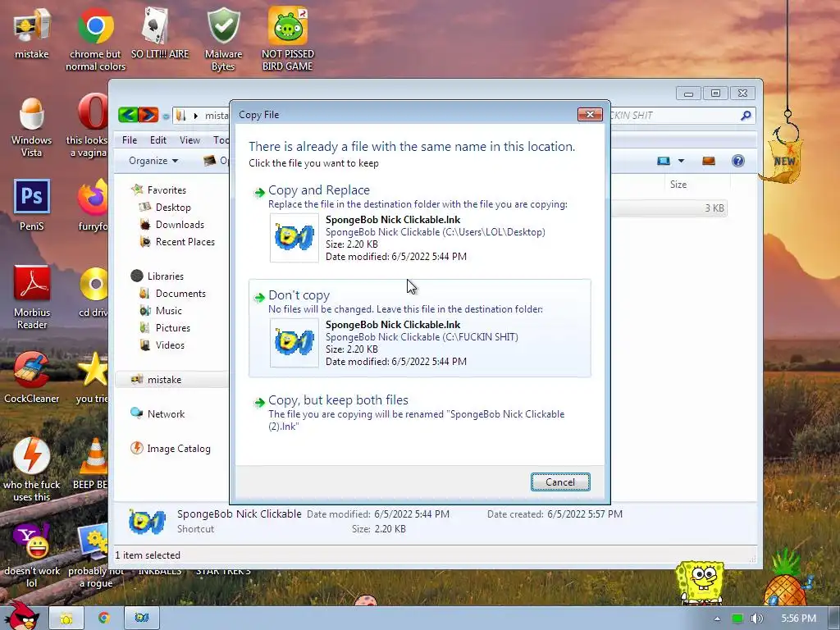Open the File menu in Explorer
The height and width of the screenshot is (630, 840).
tap(129, 139)
